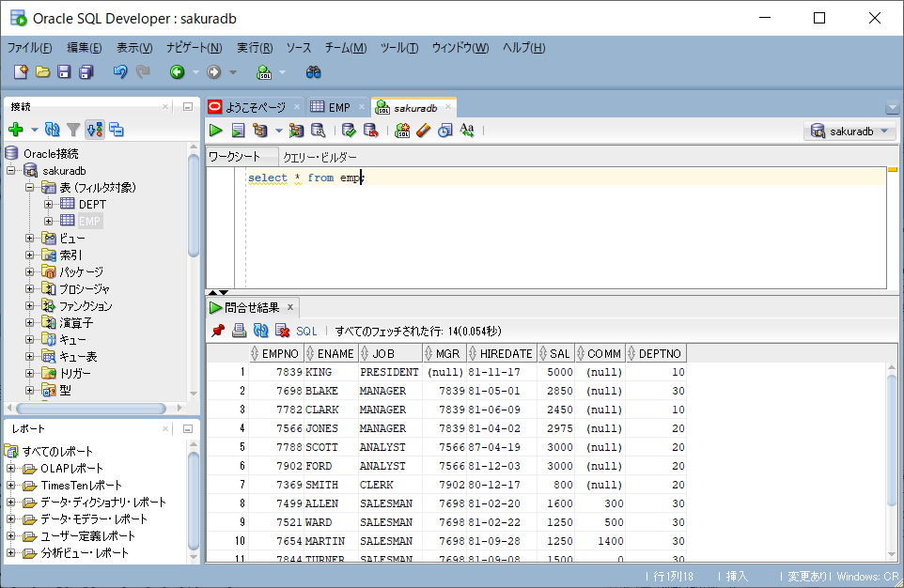This screenshot has height=588, width=904.
Task: Open the Back arrow history dropdown
Action: pyautogui.click(x=195, y=72)
